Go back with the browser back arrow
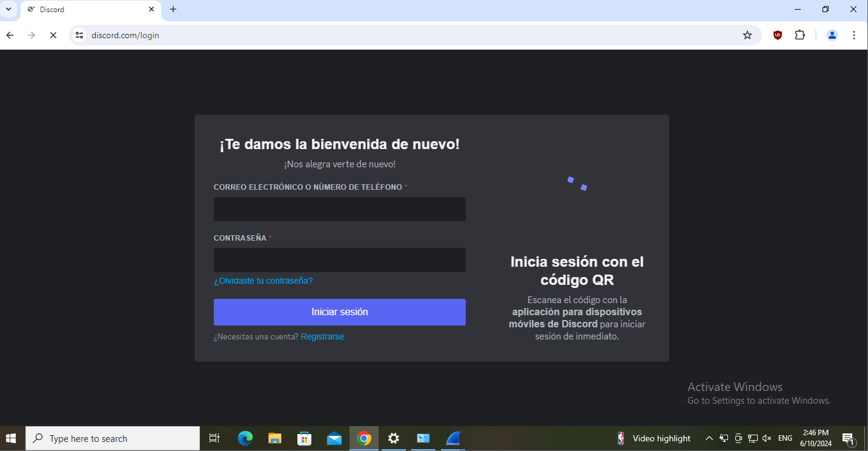 [x=10, y=35]
